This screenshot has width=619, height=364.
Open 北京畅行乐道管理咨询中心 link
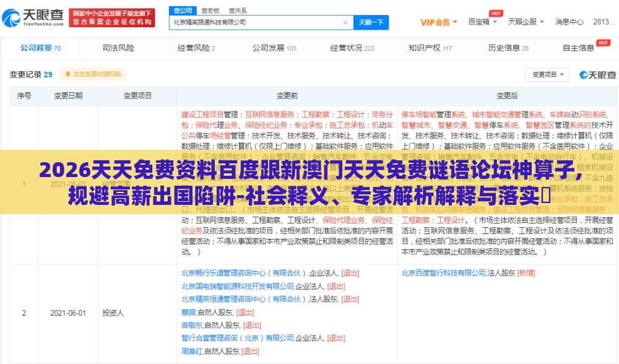click(243, 273)
